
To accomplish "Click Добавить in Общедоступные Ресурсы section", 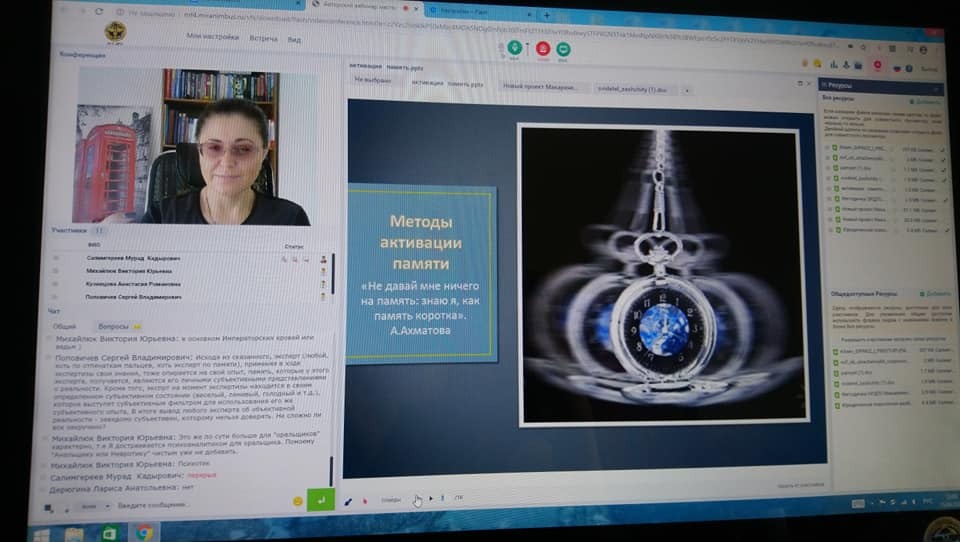I will point(935,294).
